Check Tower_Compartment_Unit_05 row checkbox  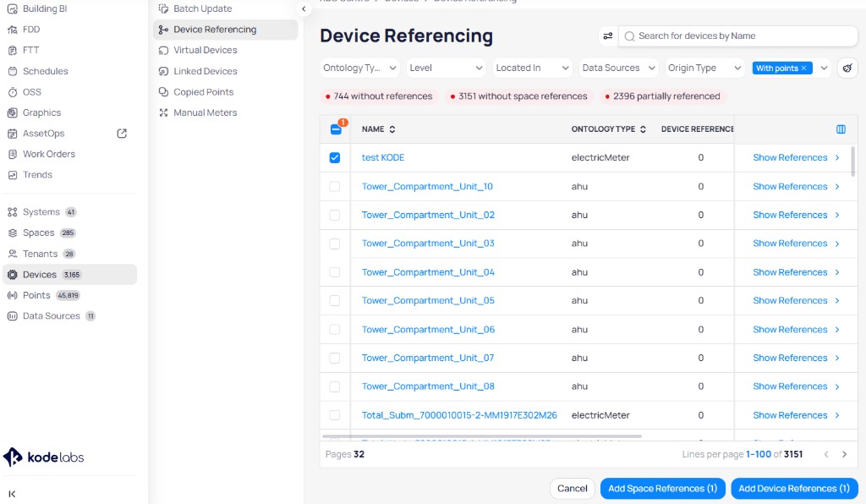coord(335,301)
